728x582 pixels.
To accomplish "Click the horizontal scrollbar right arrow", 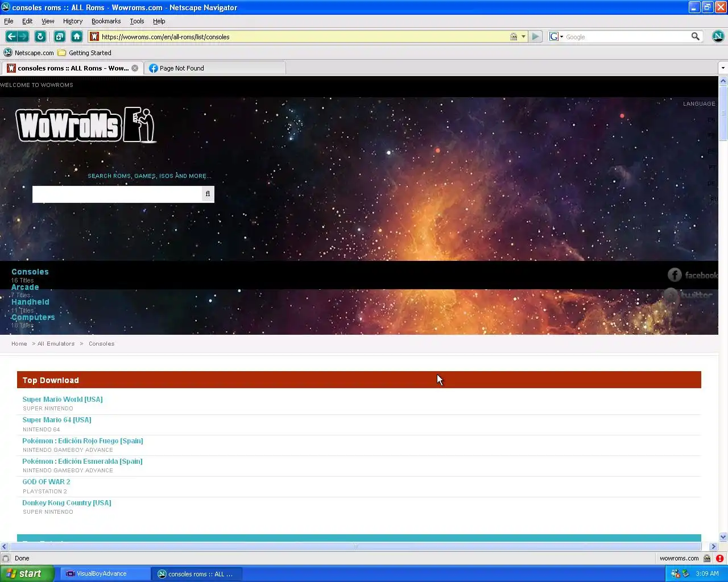I will click(713, 546).
